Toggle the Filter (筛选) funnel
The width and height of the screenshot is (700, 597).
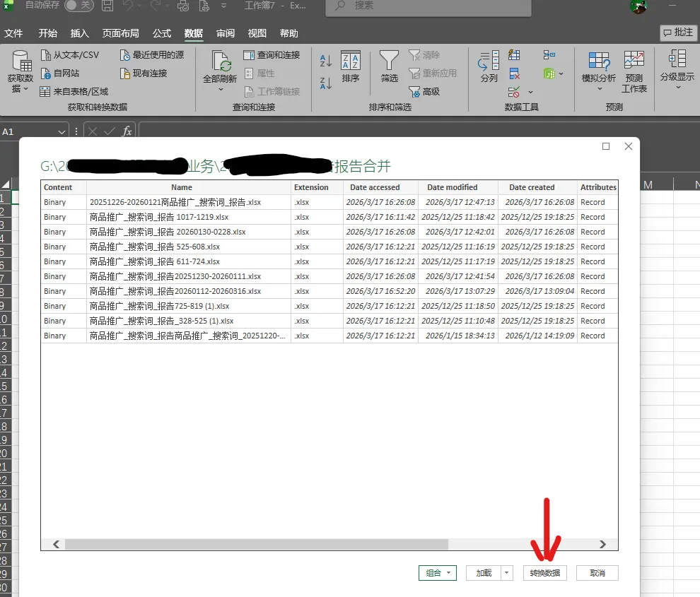pyautogui.click(x=389, y=66)
